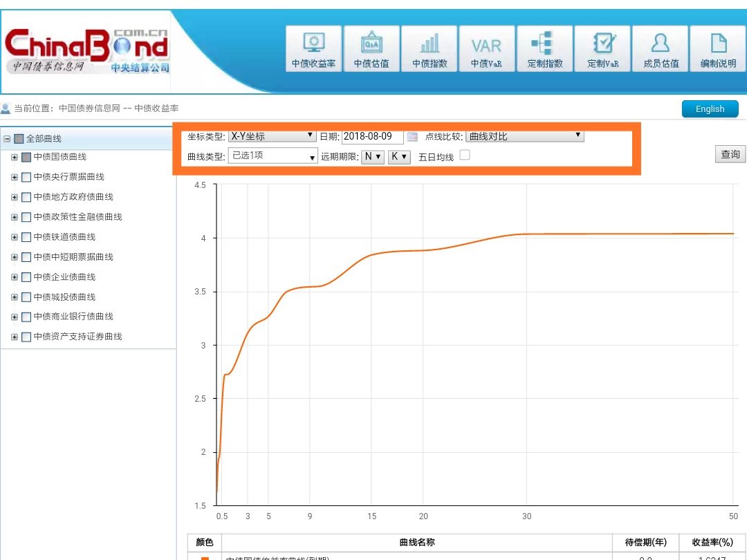The width and height of the screenshot is (747, 560).
Task: Click the date input field 2018-08-09
Action: pyautogui.click(x=372, y=137)
